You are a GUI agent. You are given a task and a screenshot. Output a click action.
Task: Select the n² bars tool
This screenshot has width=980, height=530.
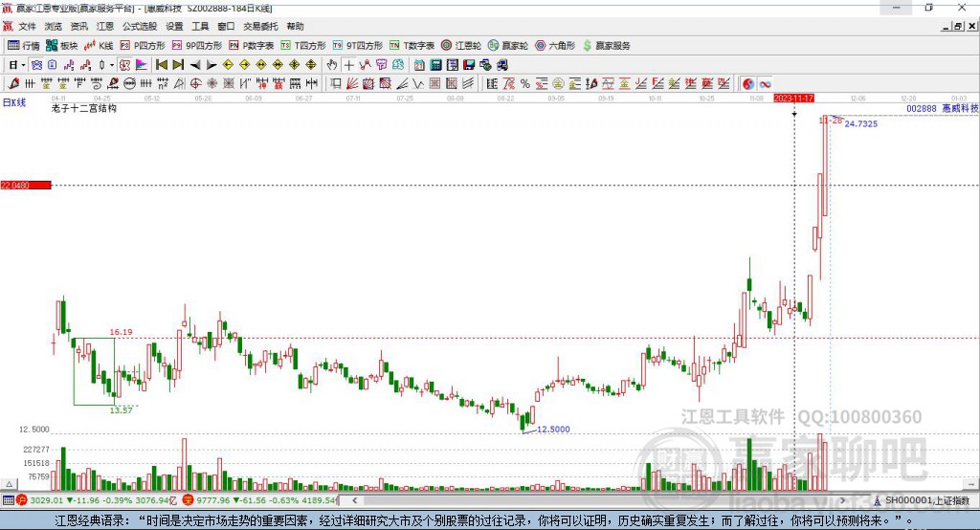(163, 84)
